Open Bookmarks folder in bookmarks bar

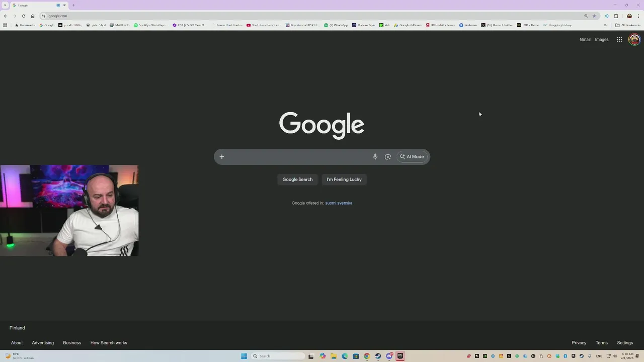pos(25,25)
